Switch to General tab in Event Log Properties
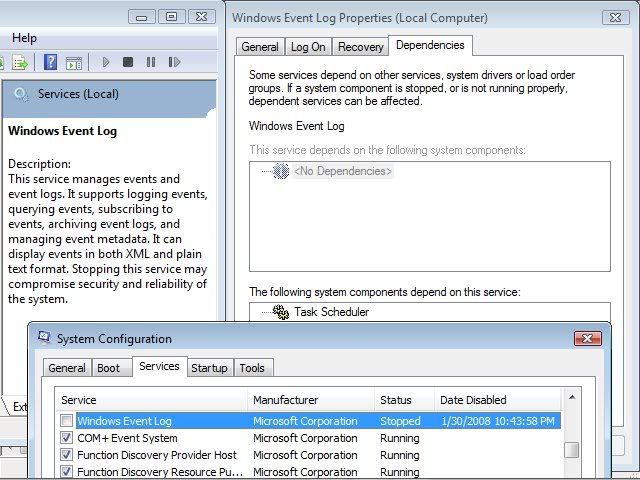This screenshot has height=480, width=640. pyautogui.click(x=260, y=47)
